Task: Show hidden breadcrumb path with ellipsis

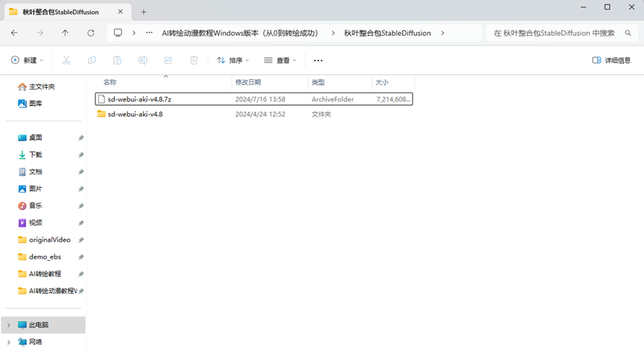Action: tap(150, 33)
